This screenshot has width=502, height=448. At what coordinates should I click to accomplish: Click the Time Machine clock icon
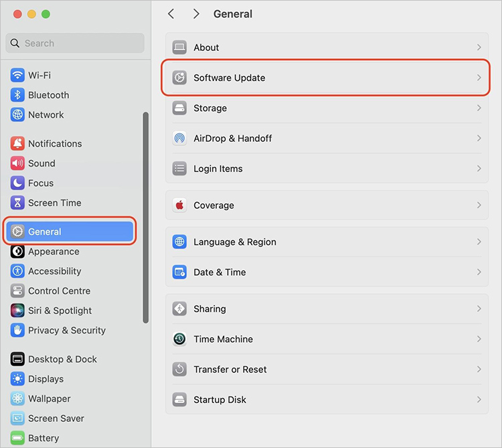click(179, 339)
